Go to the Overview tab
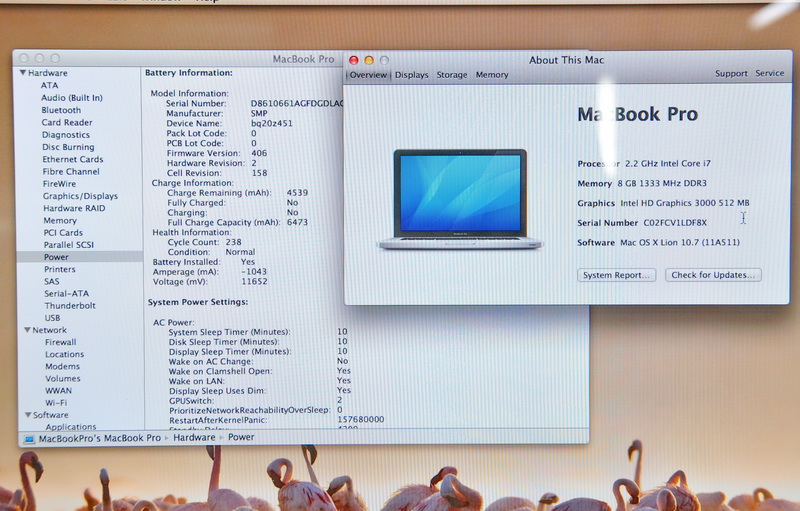 [x=368, y=75]
